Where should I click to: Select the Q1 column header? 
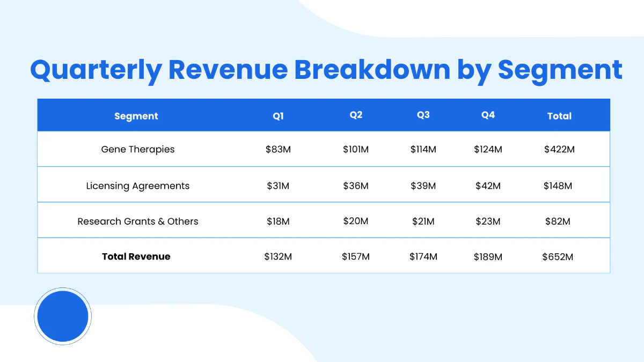(278, 116)
